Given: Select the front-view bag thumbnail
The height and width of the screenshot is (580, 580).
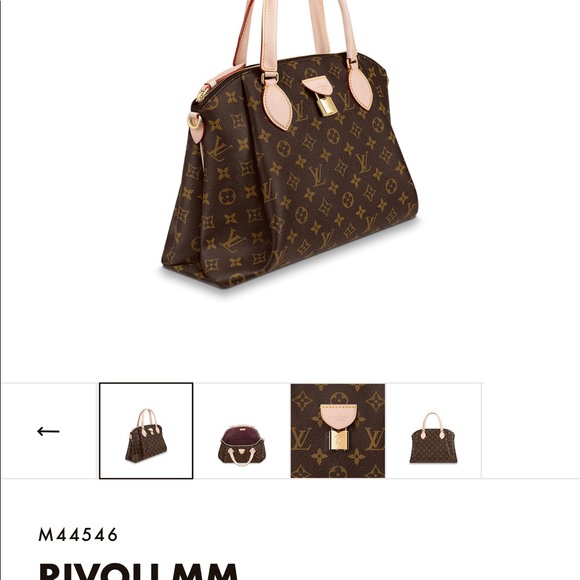Looking at the screenshot, I should pyautogui.click(x=434, y=431).
